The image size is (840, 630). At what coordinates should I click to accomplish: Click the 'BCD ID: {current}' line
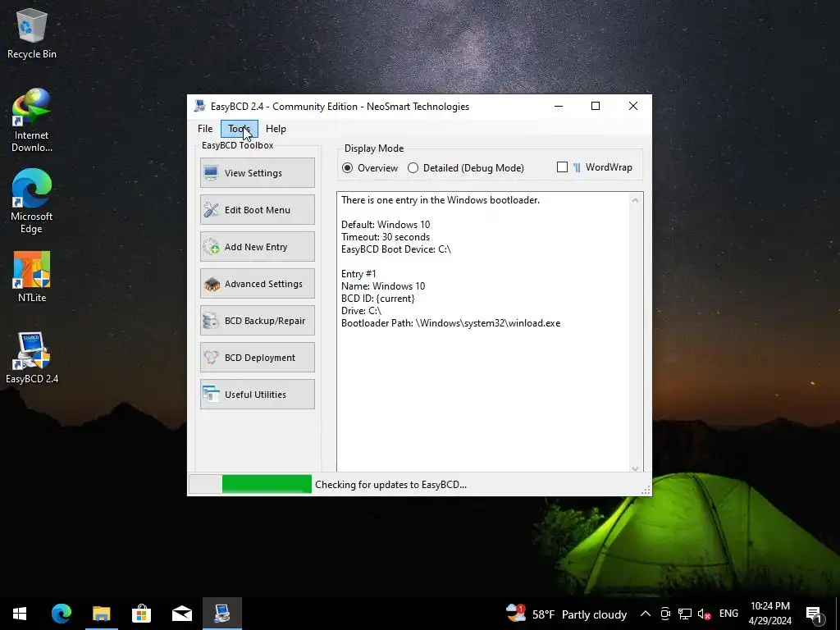pos(377,299)
